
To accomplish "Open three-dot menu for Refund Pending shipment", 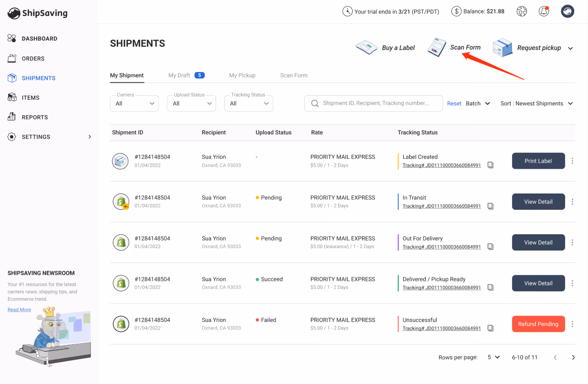I will pyautogui.click(x=572, y=324).
